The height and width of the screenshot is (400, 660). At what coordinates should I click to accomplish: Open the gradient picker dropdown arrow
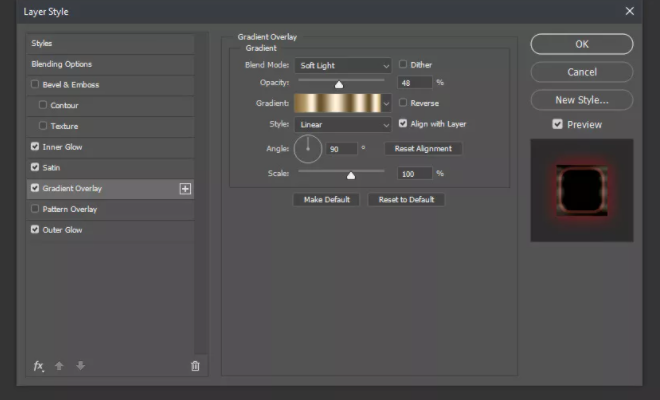tap(386, 103)
